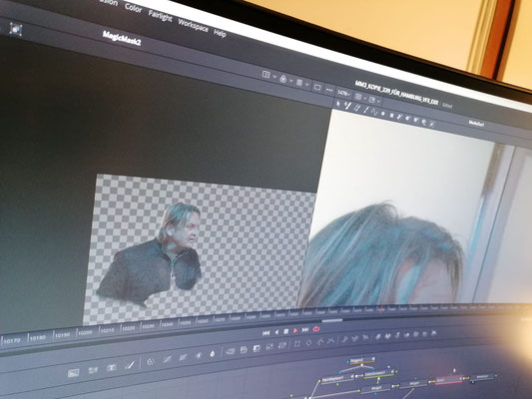The width and height of the screenshot is (532, 399).
Task: Add a Background node from the toolbar
Action: coord(73,373)
